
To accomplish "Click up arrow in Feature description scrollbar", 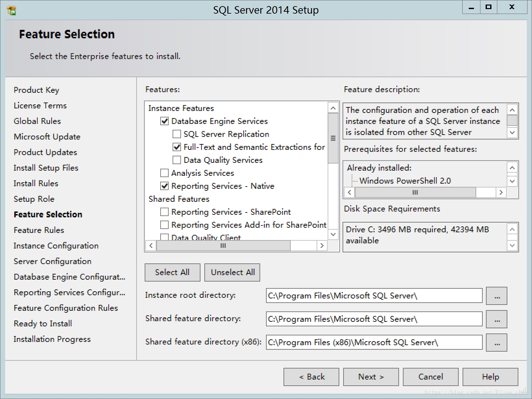I will [x=512, y=110].
